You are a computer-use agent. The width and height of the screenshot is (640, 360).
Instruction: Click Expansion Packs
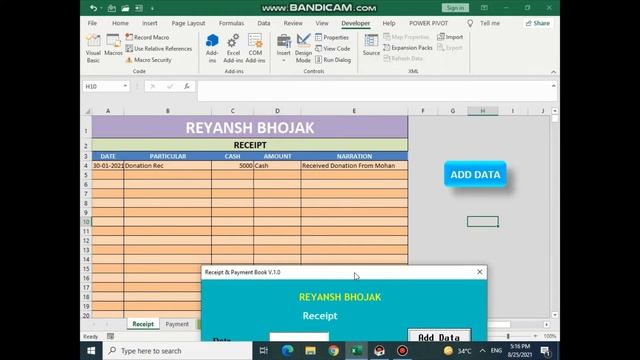click(408, 48)
